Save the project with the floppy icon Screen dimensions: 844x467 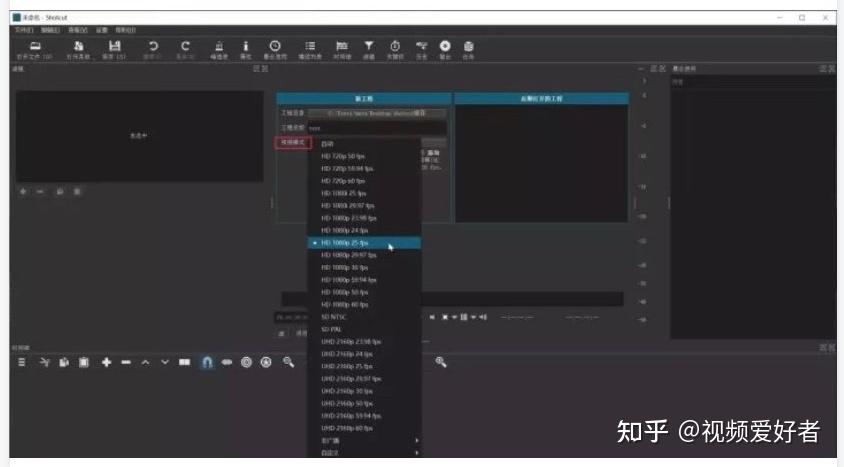coord(114,46)
